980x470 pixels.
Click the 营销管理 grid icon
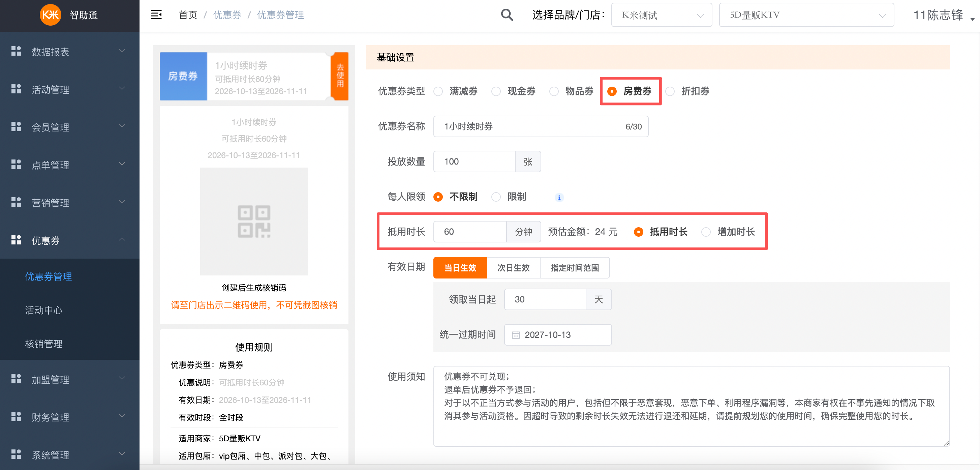16,202
